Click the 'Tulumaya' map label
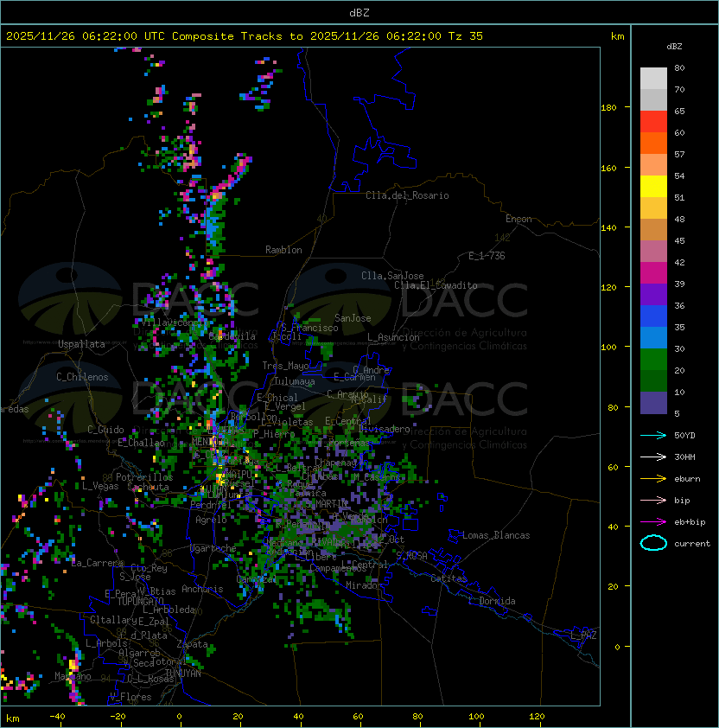Viewport: 719px width, 728px height. click(295, 381)
